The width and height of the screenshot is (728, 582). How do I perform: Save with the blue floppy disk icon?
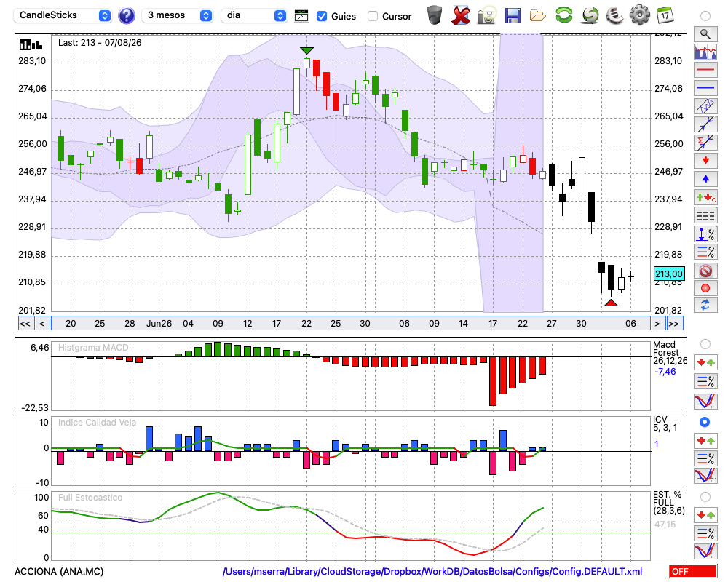pos(512,15)
